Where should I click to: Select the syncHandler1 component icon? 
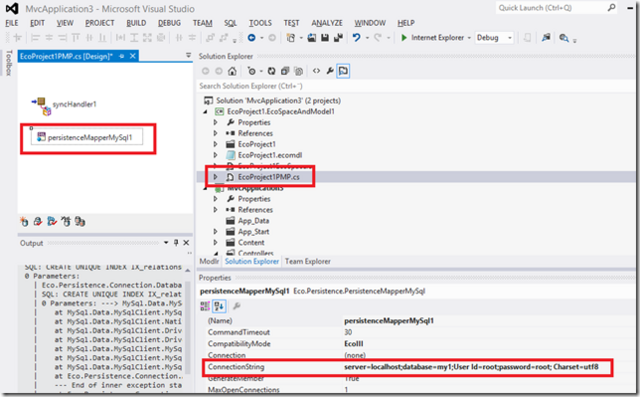coord(41,105)
